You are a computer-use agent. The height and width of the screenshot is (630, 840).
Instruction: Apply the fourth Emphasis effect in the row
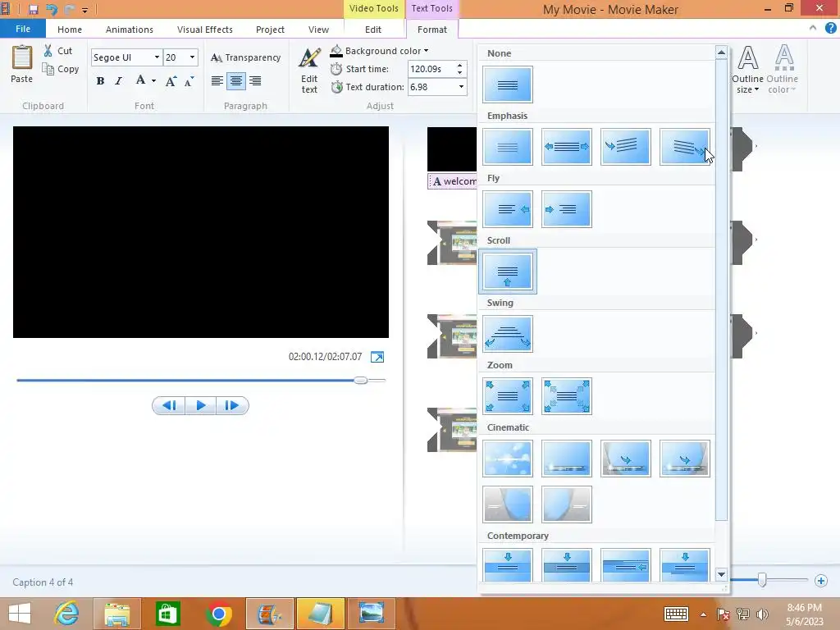(x=684, y=147)
